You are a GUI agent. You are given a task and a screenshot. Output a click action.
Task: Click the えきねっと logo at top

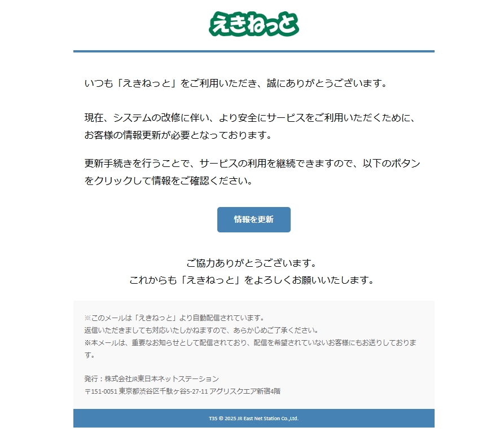click(253, 24)
